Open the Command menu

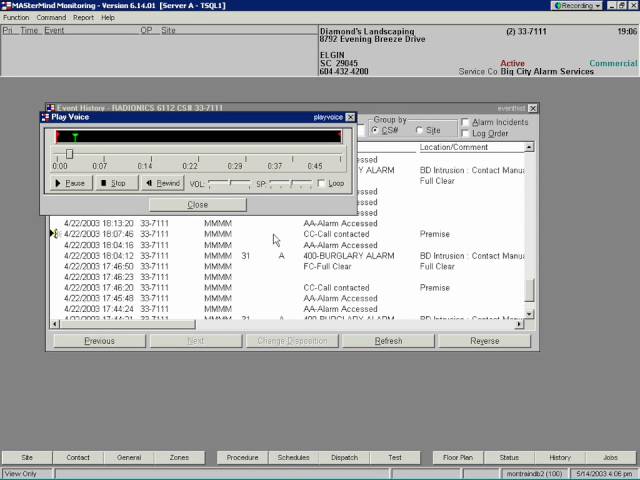[x=51, y=18]
